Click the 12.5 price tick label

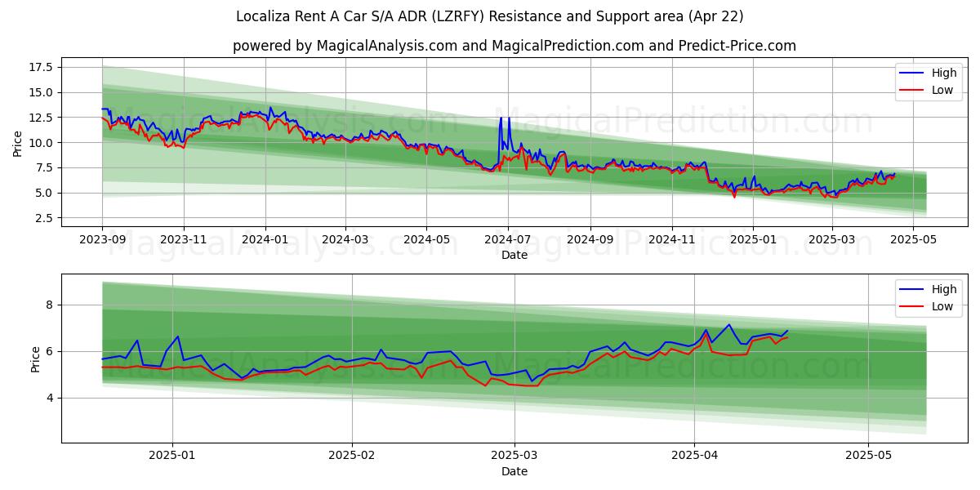tap(42, 118)
